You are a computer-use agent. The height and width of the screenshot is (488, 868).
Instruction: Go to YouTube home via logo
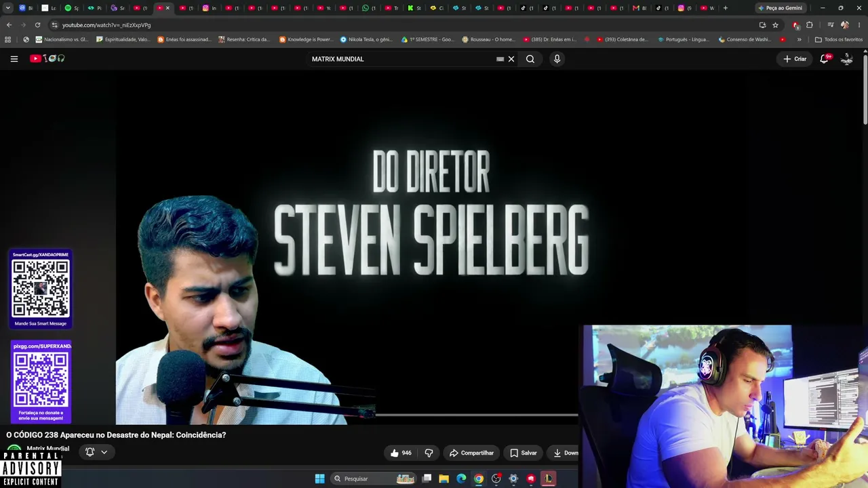47,59
